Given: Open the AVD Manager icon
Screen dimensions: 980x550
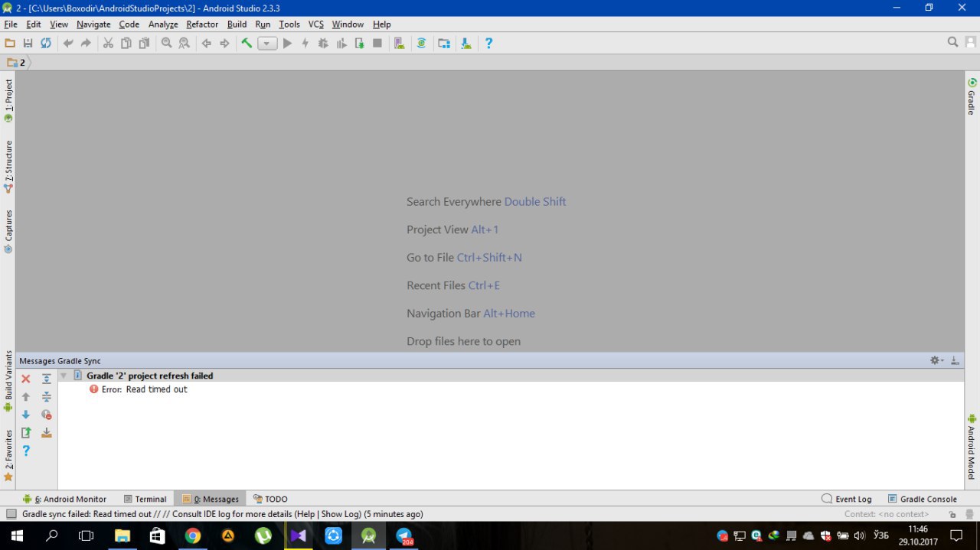Looking at the screenshot, I should click(399, 44).
